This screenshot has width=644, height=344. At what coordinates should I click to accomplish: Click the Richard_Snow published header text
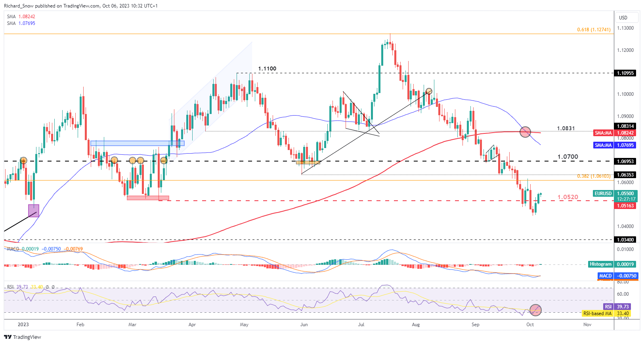tap(80, 6)
